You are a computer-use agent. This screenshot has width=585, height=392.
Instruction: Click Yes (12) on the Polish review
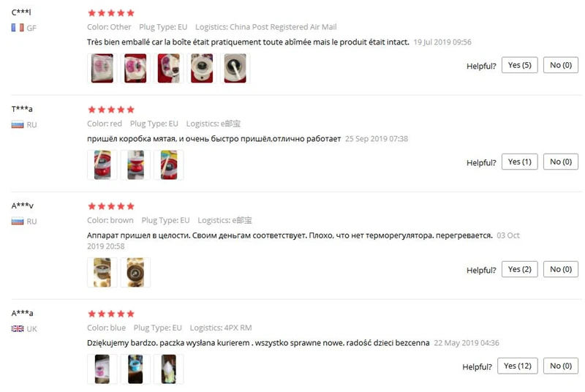(x=518, y=366)
